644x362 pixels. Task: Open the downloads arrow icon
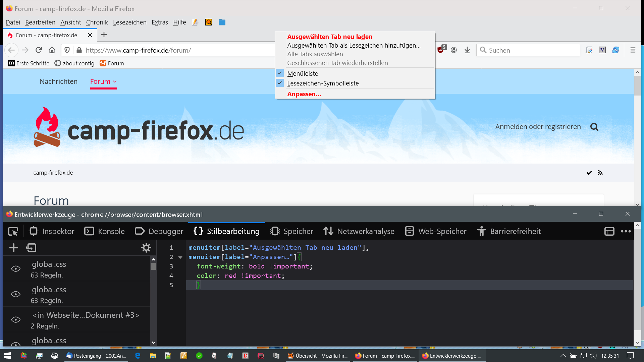467,50
